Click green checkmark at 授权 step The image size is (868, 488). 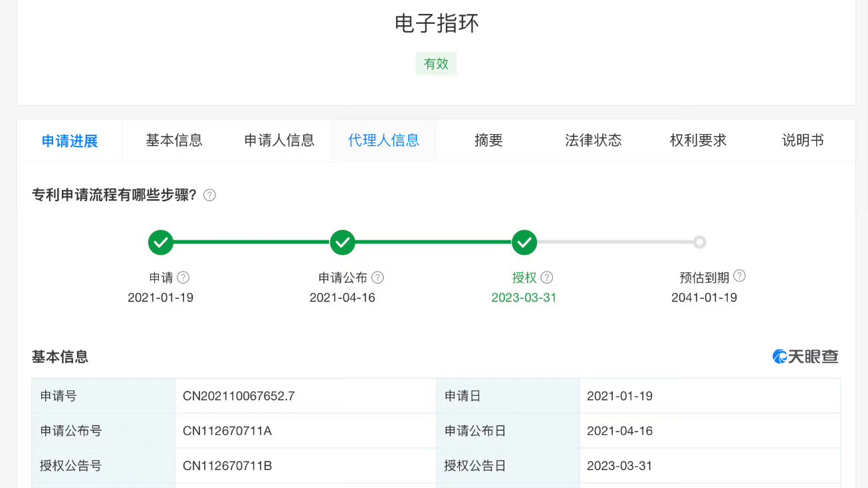(524, 242)
